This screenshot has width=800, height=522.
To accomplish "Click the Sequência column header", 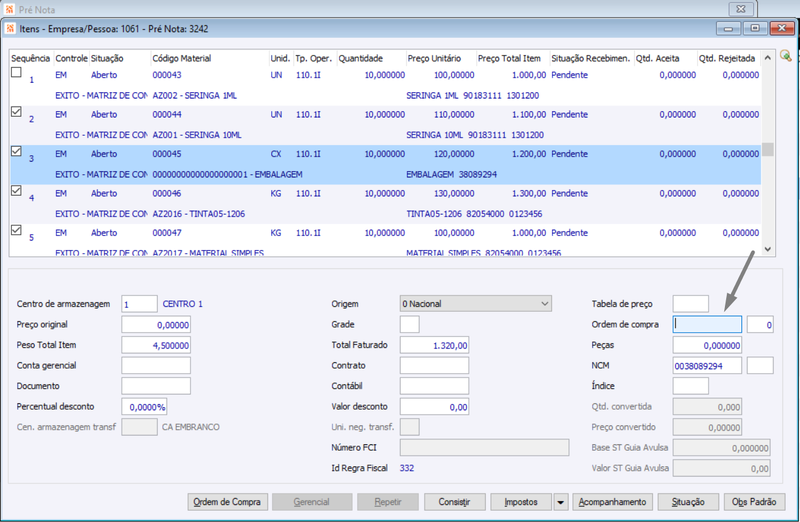I will point(31,58).
